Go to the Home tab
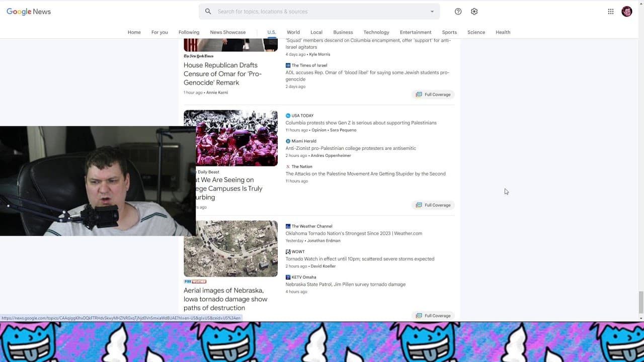This screenshot has height=362, width=644. (x=134, y=32)
